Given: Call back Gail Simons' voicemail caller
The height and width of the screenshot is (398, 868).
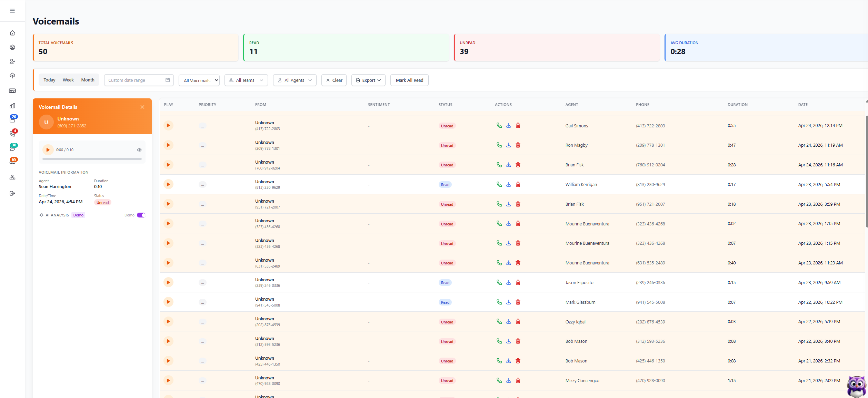Looking at the screenshot, I should coord(499,125).
